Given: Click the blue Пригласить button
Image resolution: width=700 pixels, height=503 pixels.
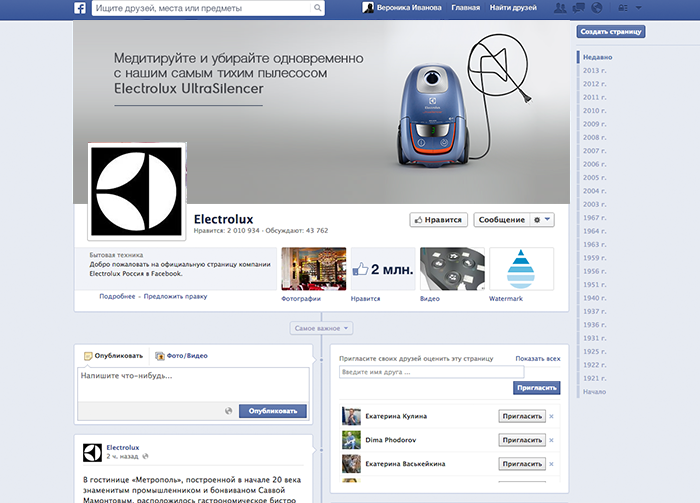Looking at the screenshot, I should 537,388.
